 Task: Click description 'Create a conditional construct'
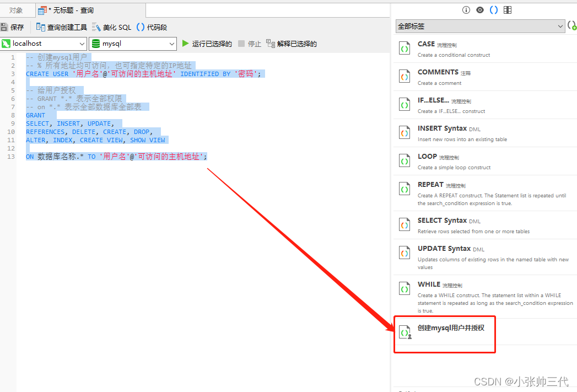[x=454, y=55]
